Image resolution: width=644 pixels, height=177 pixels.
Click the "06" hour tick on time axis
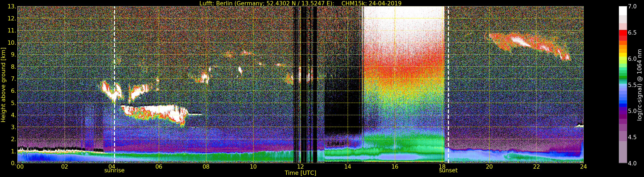(x=159, y=166)
